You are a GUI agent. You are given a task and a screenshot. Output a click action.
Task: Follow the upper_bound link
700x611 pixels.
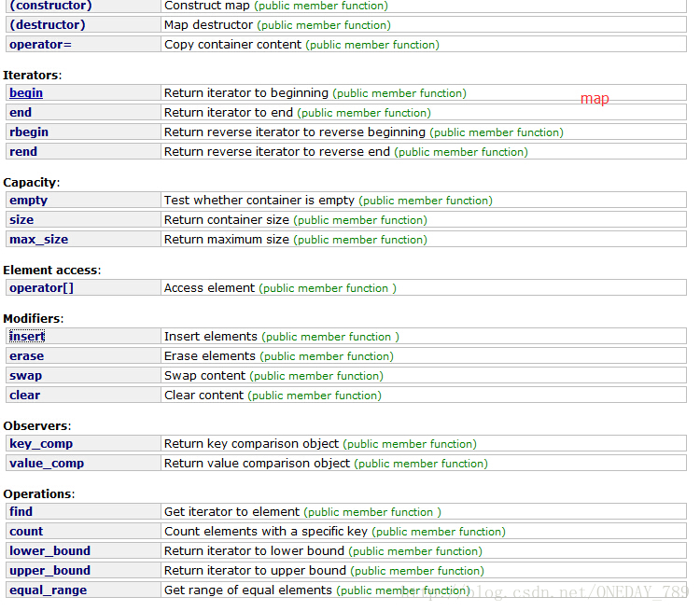click(x=50, y=570)
